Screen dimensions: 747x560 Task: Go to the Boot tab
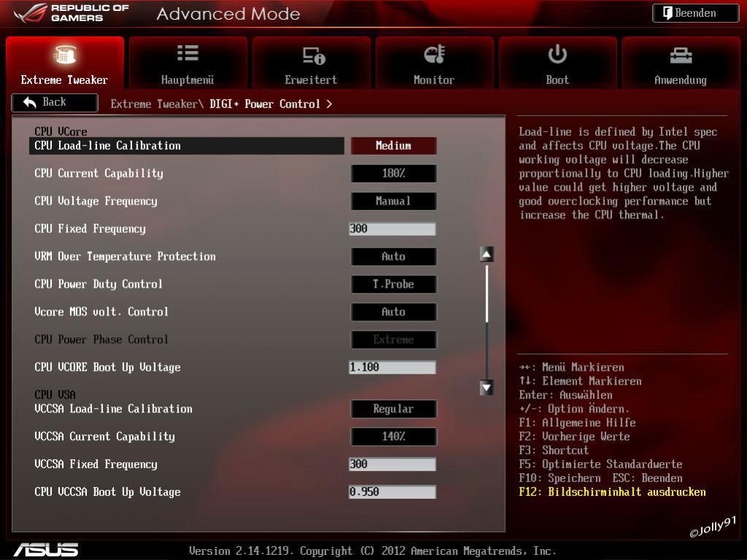[557, 63]
